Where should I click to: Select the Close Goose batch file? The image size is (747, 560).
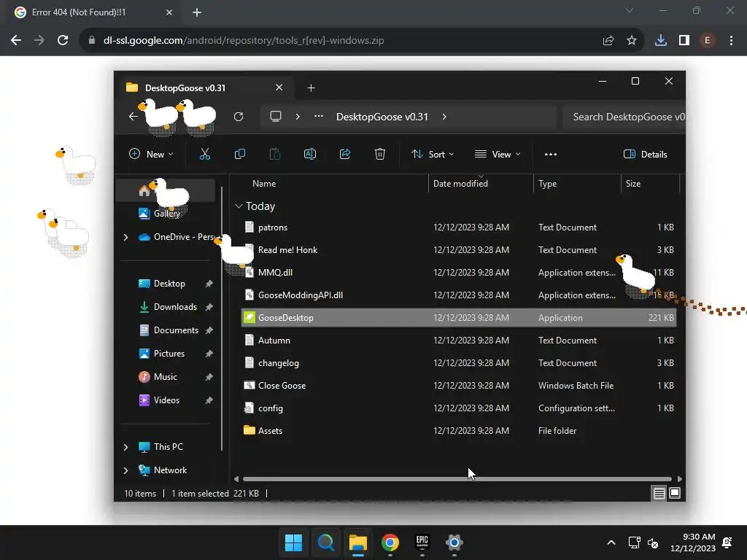(459, 386)
